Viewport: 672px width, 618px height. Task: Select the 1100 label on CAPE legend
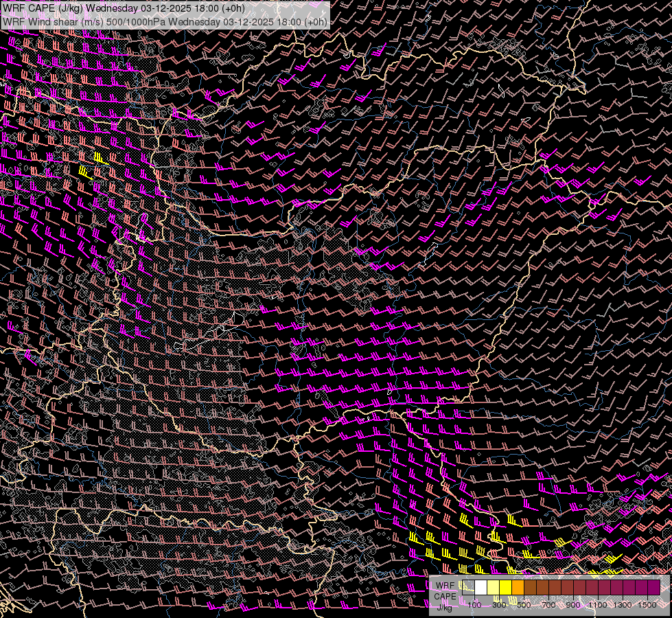click(x=598, y=604)
